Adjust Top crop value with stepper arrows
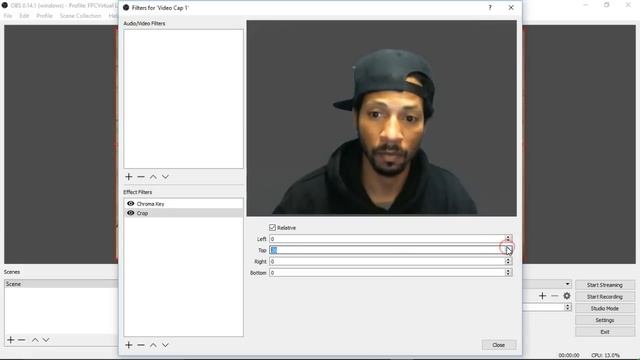This screenshot has height=360, width=640. click(x=508, y=250)
